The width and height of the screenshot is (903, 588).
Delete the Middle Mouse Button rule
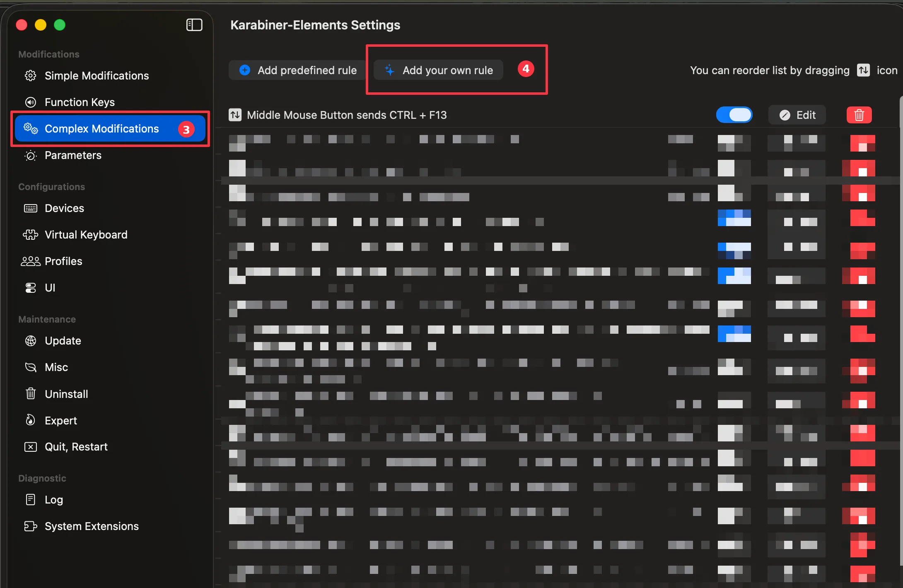tap(859, 115)
